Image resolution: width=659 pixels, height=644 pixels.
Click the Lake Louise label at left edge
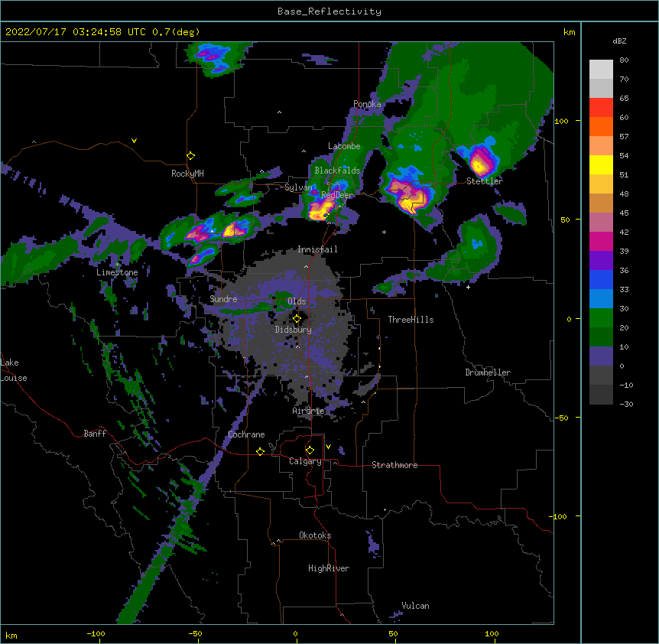(14, 370)
